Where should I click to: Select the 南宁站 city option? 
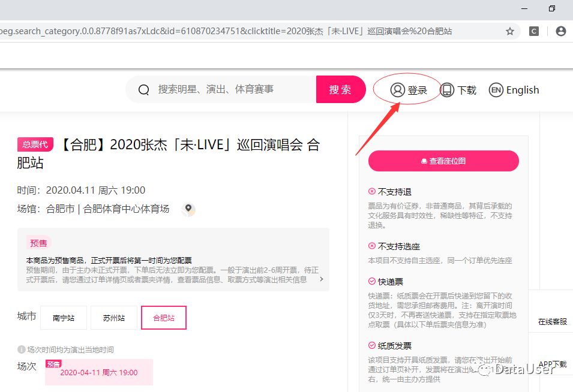(63, 318)
